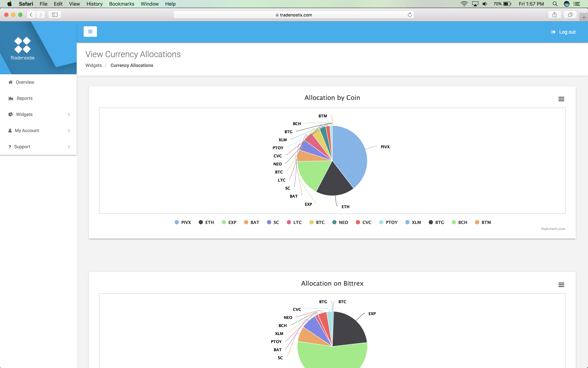588x368 pixels.
Task: Expand the My Account sidebar submenu
Action: 38,130
